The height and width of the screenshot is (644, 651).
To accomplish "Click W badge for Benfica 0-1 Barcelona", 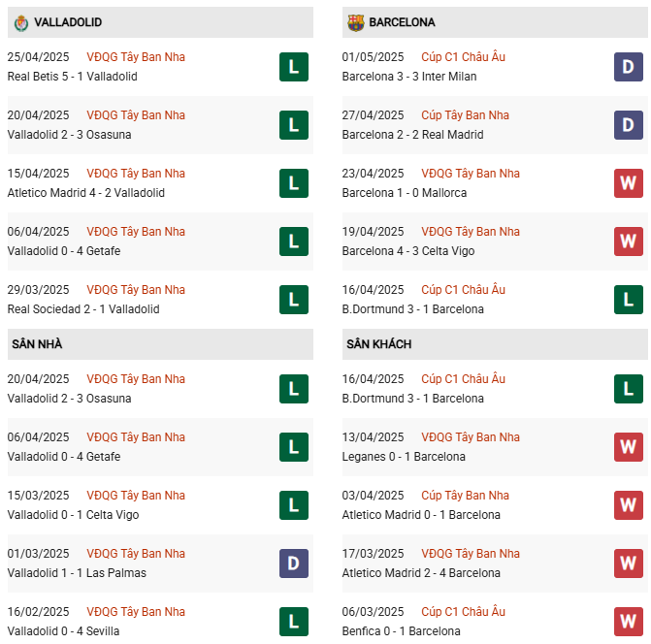I will tap(628, 621).
